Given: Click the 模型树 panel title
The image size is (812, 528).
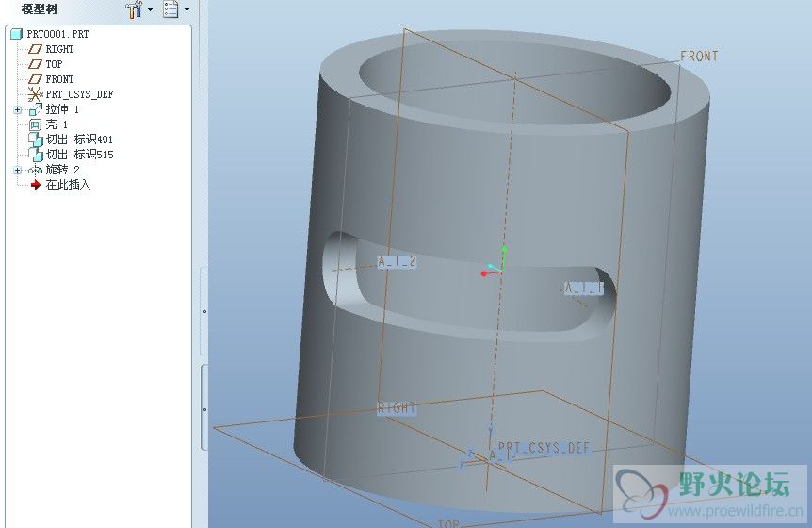Looking at the screenshot, I should pos(40,9).
